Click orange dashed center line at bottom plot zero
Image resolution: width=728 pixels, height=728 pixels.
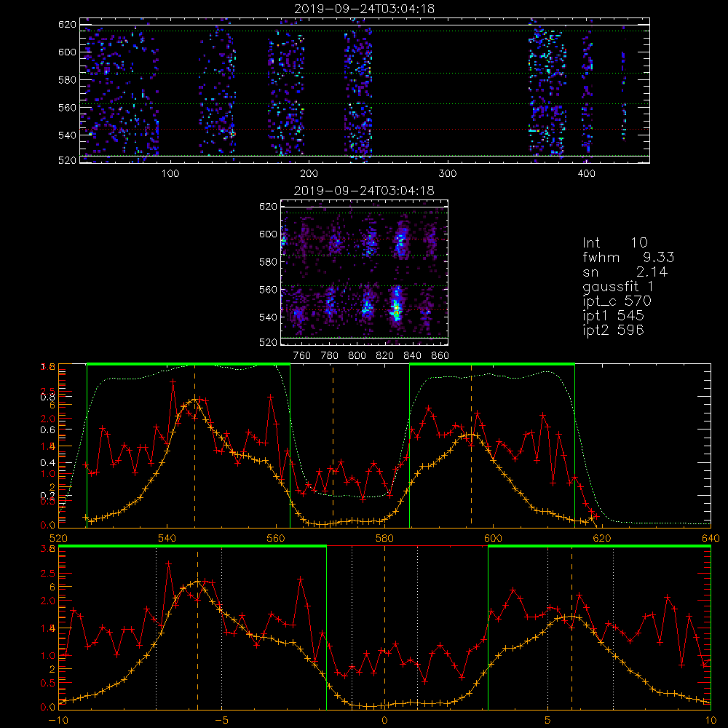pyautogui.click(x=384, y=628)
